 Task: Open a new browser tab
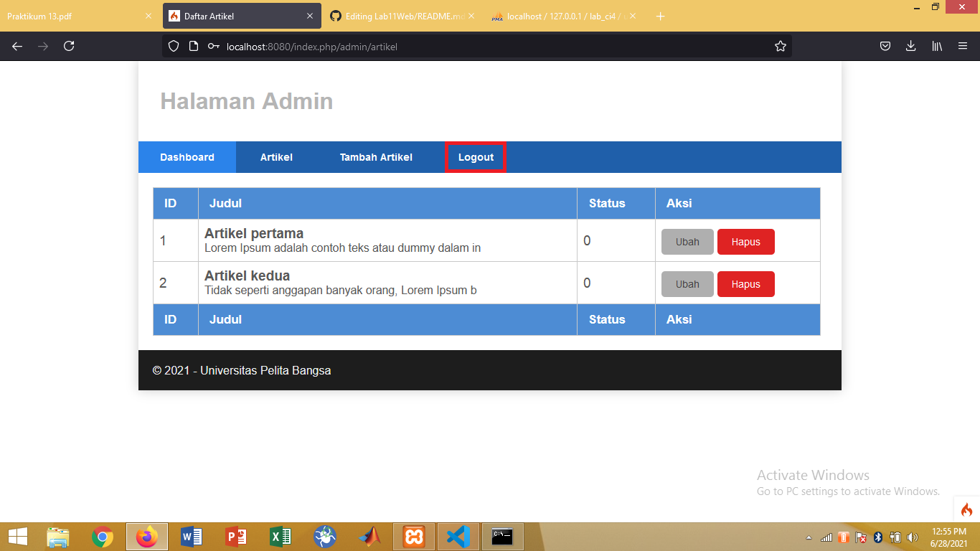[660, 15]
